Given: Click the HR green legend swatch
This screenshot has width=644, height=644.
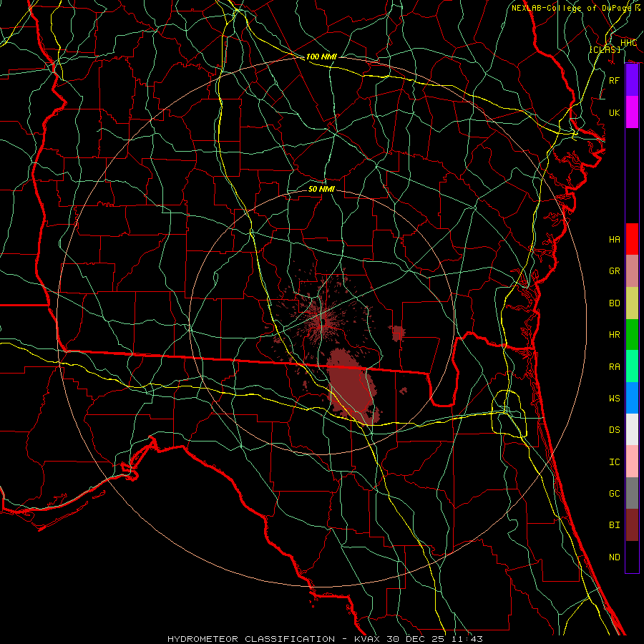Looking at the screenshot, I should click(x=632, y=335).
